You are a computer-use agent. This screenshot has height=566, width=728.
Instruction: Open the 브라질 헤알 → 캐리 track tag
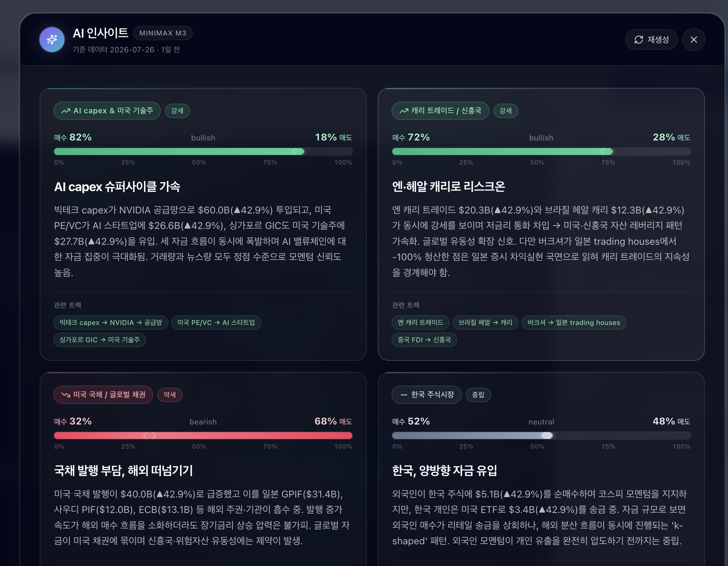[486, 323]
